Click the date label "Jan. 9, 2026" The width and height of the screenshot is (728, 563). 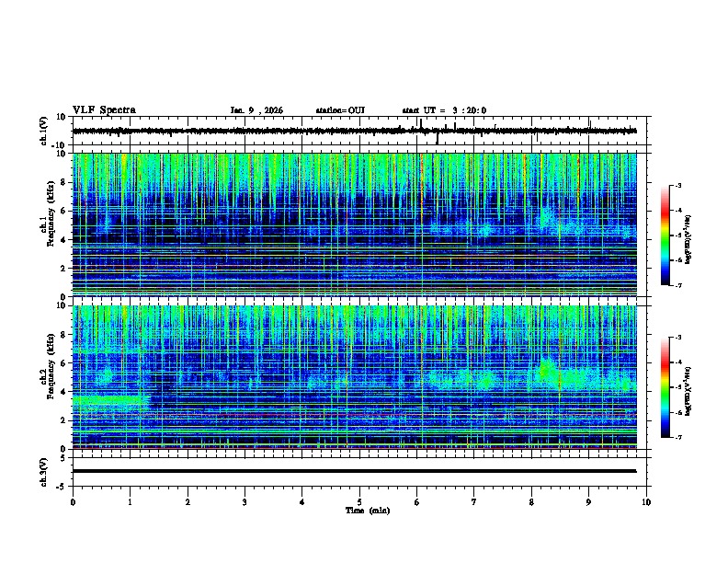[x=256, y=110]
